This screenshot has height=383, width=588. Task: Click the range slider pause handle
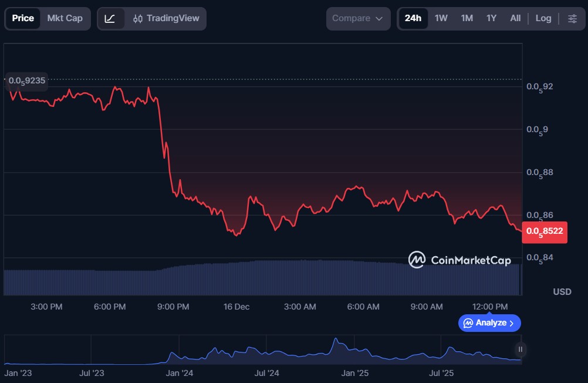tap(520, 350)
